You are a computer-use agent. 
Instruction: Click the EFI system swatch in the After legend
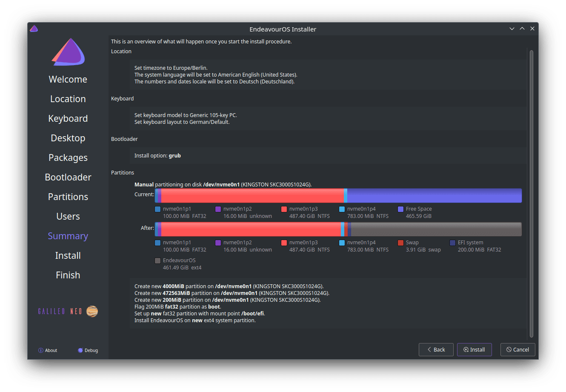[x=452, y=243]
